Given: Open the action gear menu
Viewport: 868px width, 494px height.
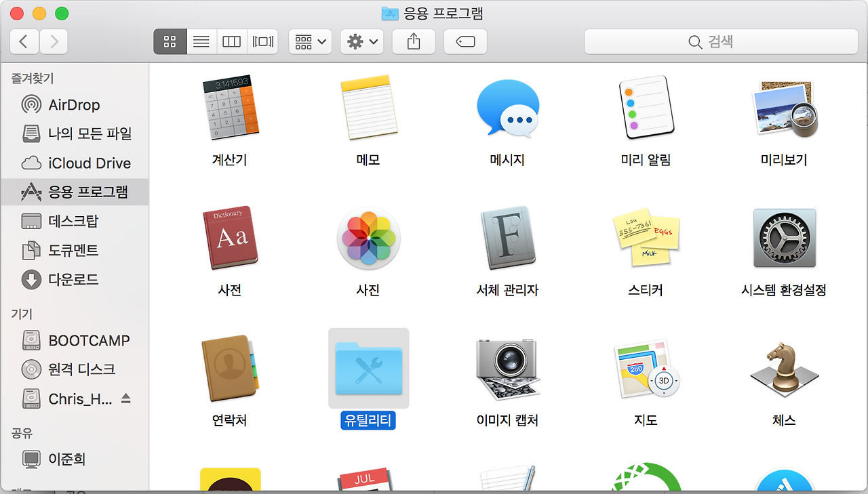Looking at the screenshot, I should (361, 41).
